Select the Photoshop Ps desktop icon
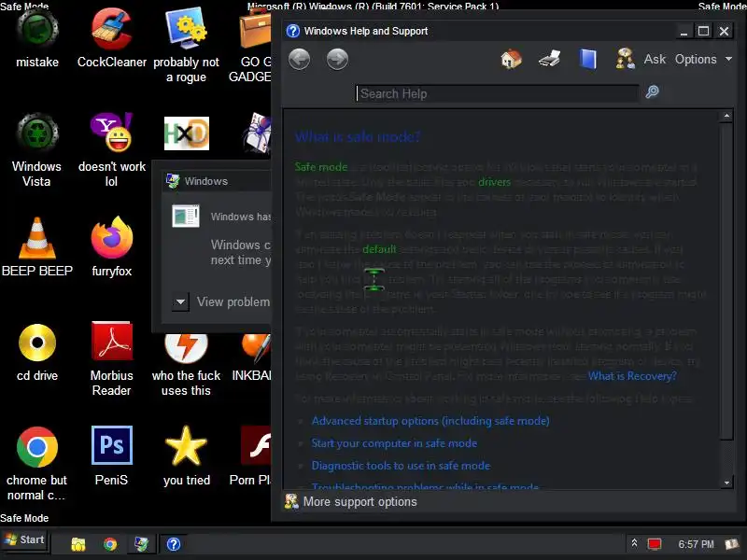Viewport: 747px width, 560px height. (111, 455)
